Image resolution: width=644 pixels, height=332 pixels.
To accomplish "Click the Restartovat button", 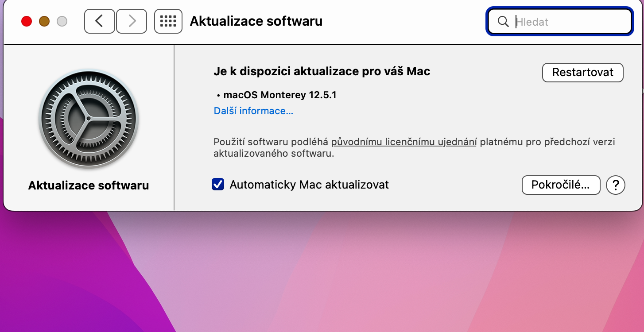I will [582, 73].
